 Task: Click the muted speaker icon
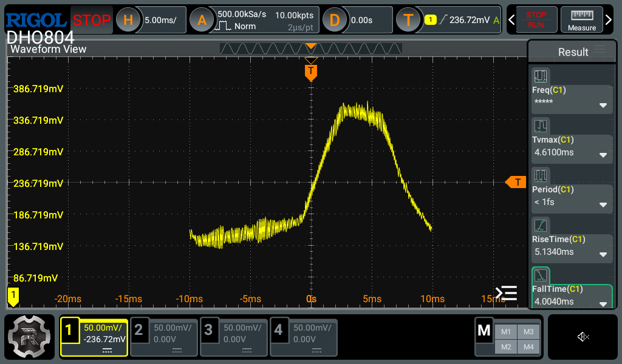(x=583, y=337)
